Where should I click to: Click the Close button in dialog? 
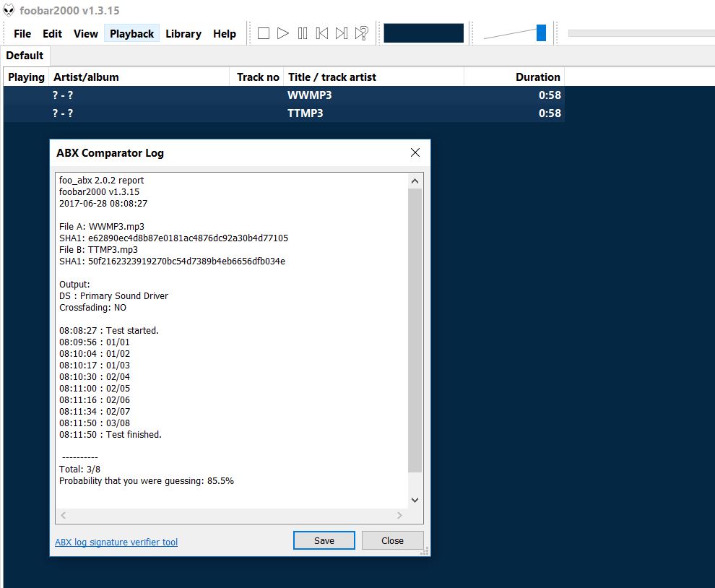pyautogui.click(x=392, y=540)
